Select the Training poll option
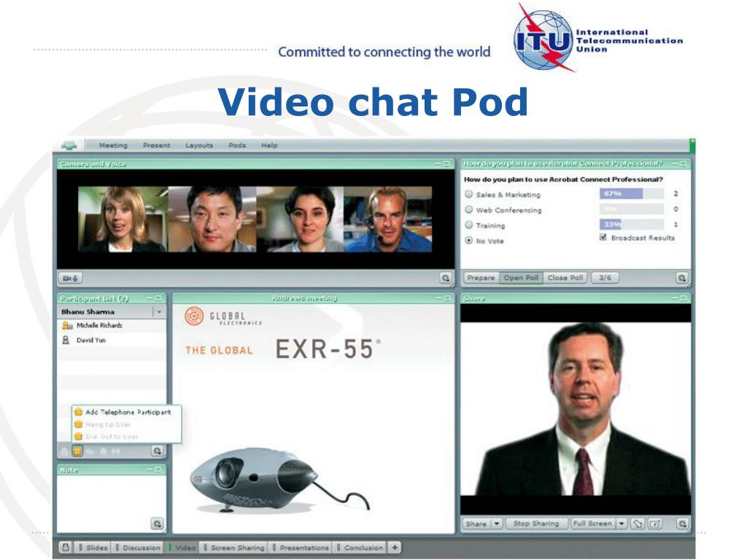This screenshot has width=747, height=560. point(469,225)
